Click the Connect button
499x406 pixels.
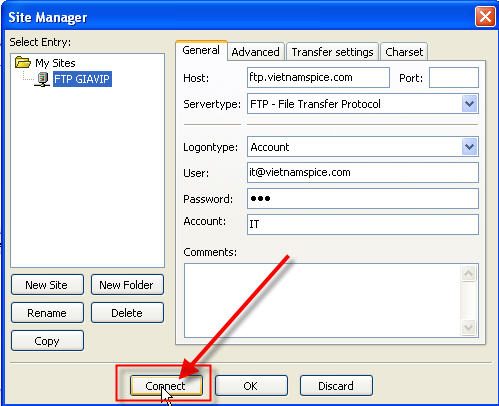pyautogui.click(x=166, y=386)
